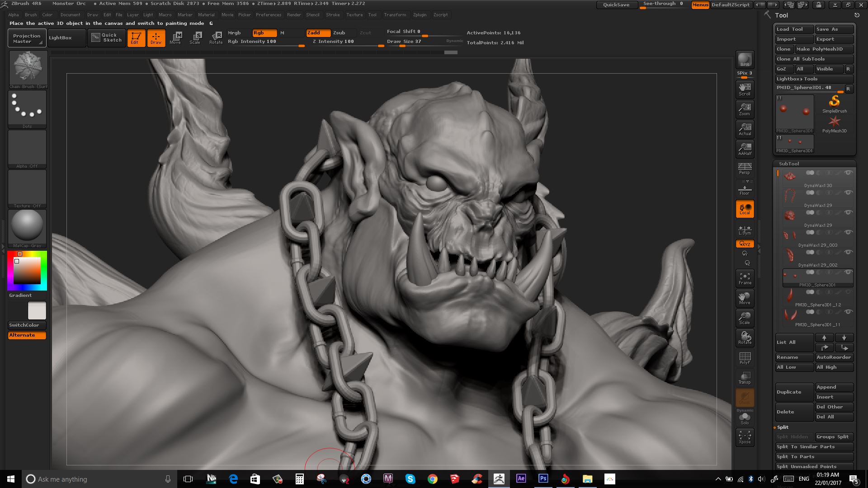Viewport: 868px width, 488px height.
Task: Collapse the SubTool panel header
Action: coord(789,164)
